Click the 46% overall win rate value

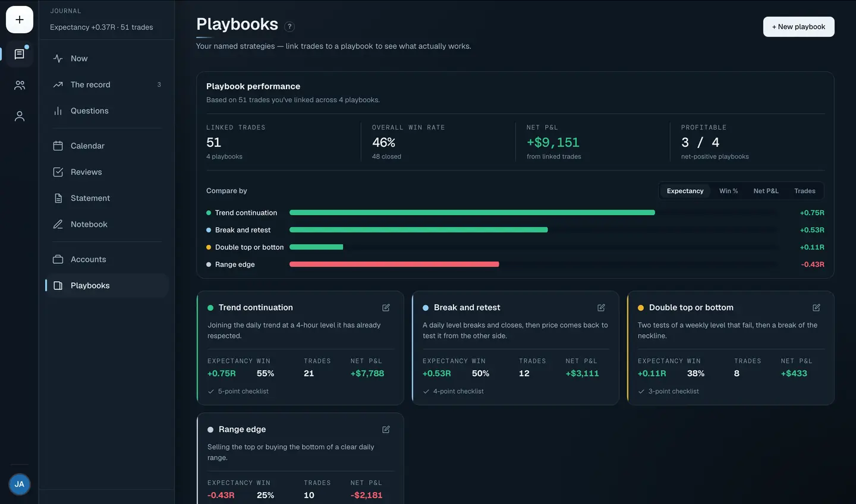[383, 142]
